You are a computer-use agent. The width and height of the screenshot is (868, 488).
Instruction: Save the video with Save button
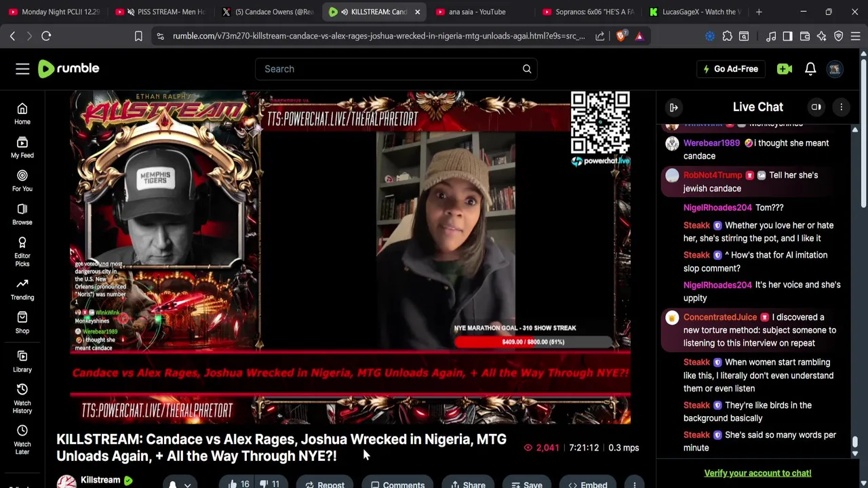tap(526, 484)
